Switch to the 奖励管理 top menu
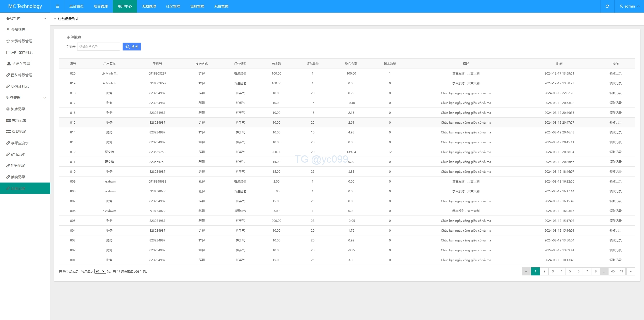 point(149,6)
